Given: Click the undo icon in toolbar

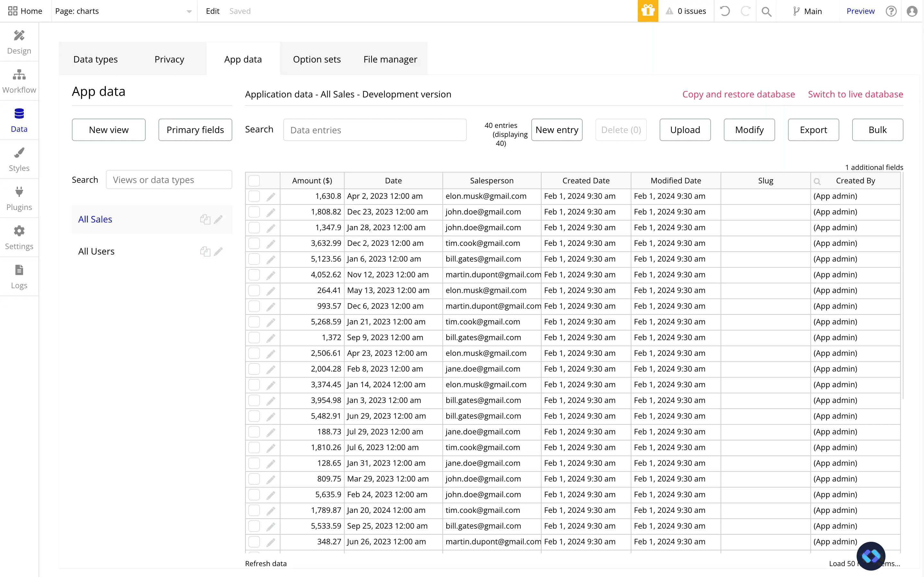Looking at the screenshot, I should coord(725,11).
